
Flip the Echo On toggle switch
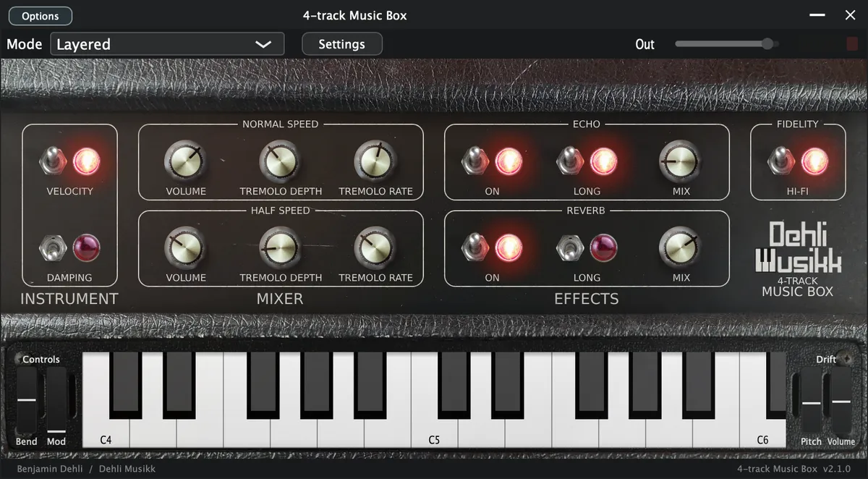(x=474, y=161)
